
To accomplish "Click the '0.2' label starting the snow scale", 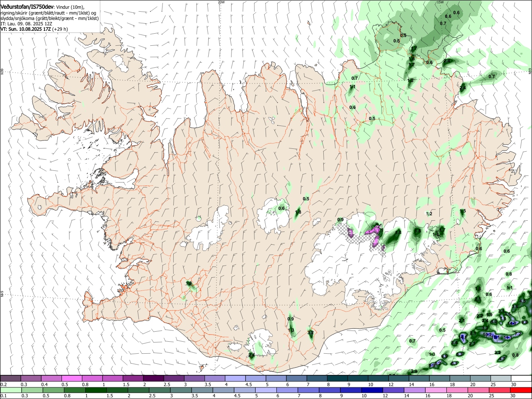I will click(3, 384).
